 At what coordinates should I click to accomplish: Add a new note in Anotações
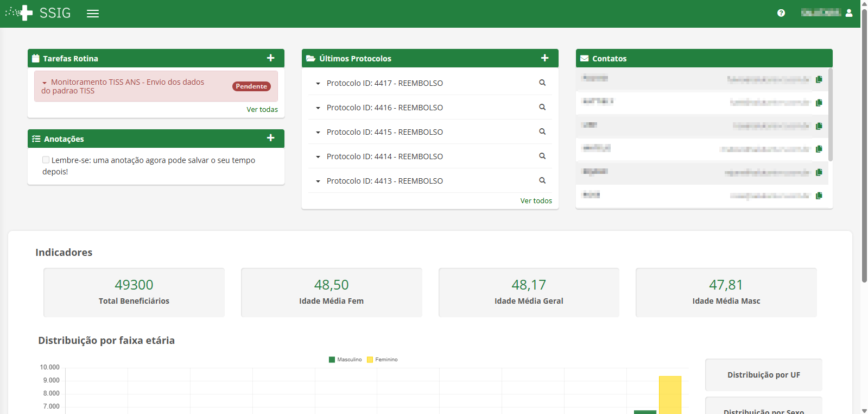point(270,138)
